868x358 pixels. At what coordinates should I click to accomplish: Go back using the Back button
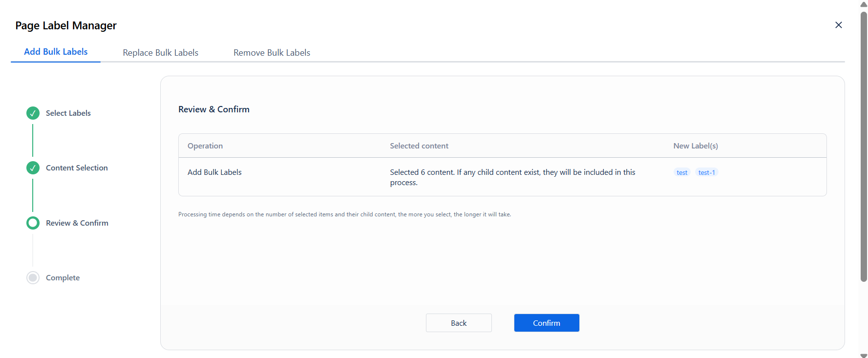(459, 323)
